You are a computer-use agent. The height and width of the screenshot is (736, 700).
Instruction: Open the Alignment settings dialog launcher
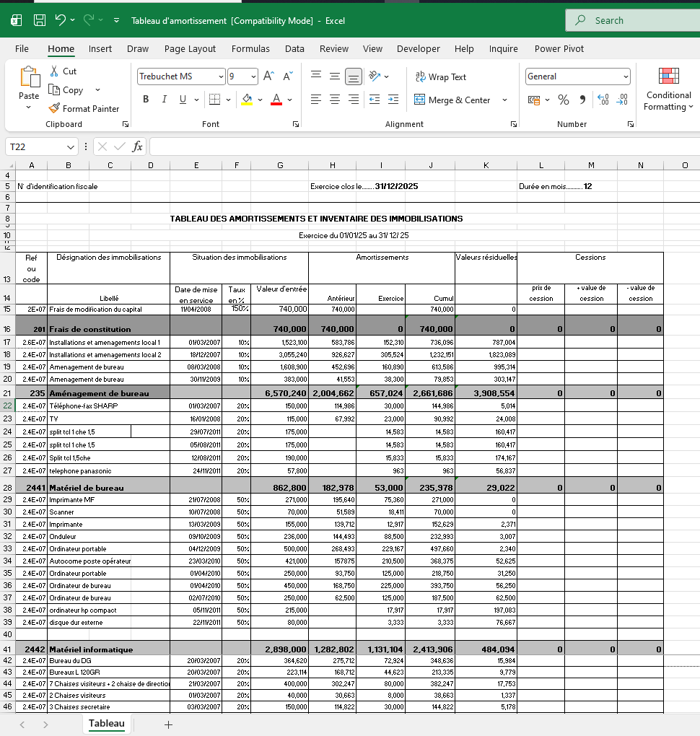[514, 124]
